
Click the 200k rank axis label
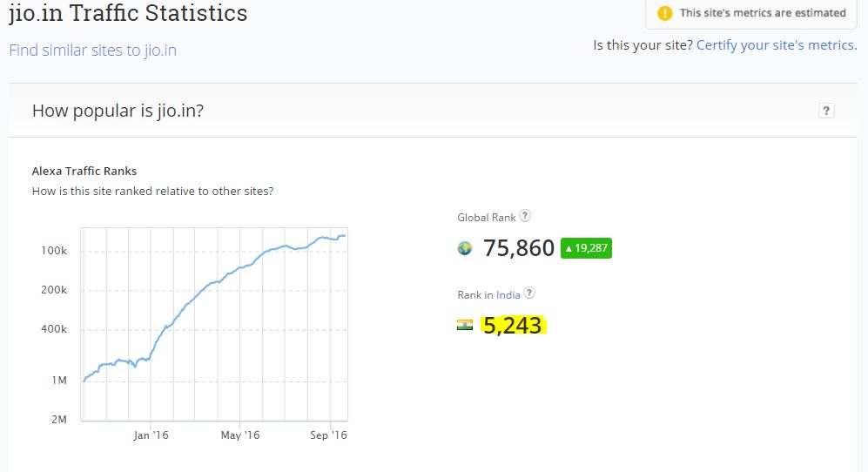pos(54,290)
